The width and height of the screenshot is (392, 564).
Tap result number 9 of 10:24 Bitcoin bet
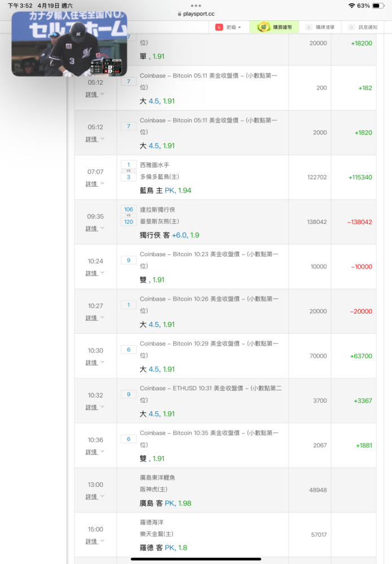(x=129, y=260)
